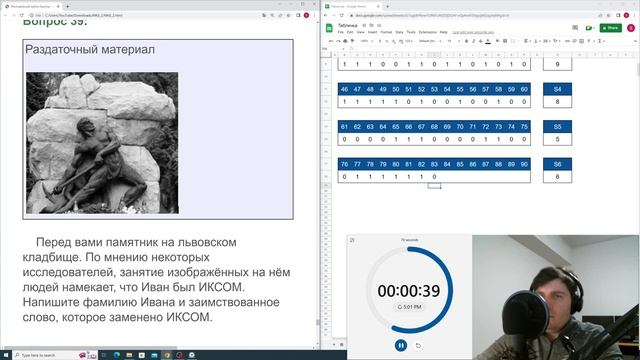Open the View menu in Sheets

coord(360,32)
